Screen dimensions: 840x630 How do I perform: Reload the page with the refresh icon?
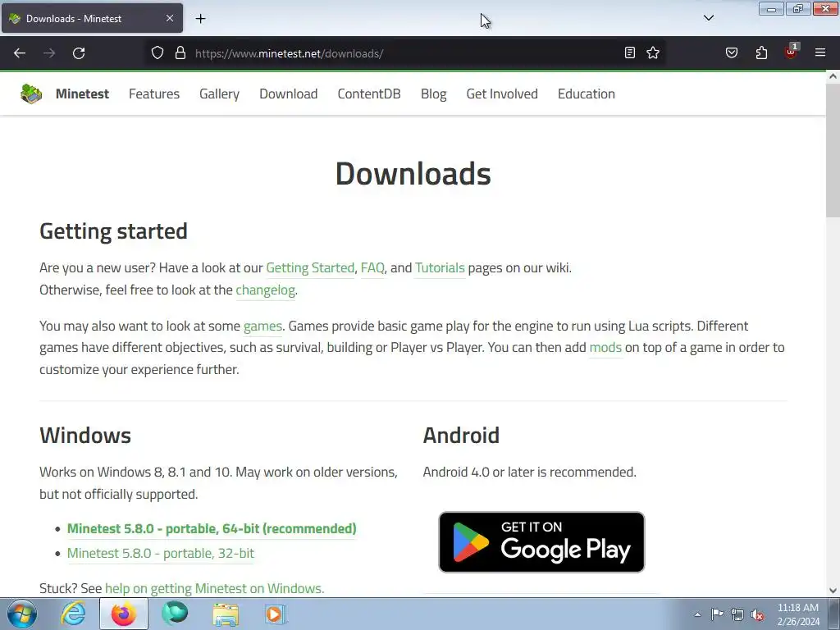tap(79, 53)
